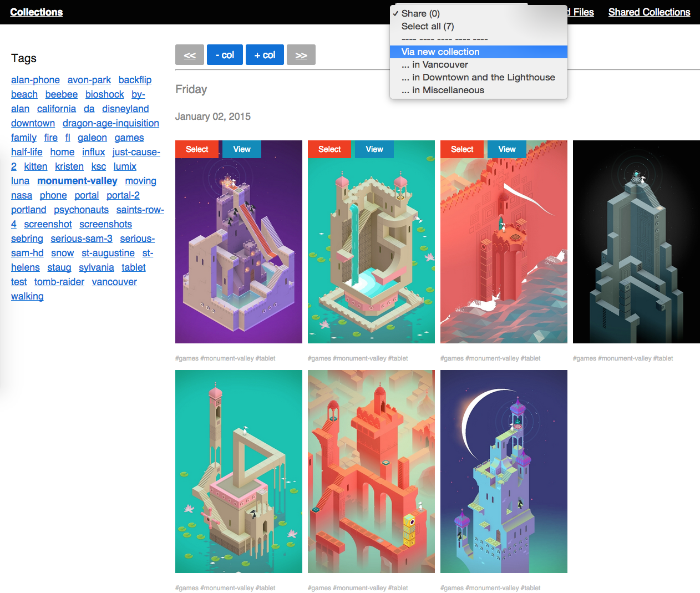Filter by portland tag
This screenshot has width=700, height=593.
29,210
